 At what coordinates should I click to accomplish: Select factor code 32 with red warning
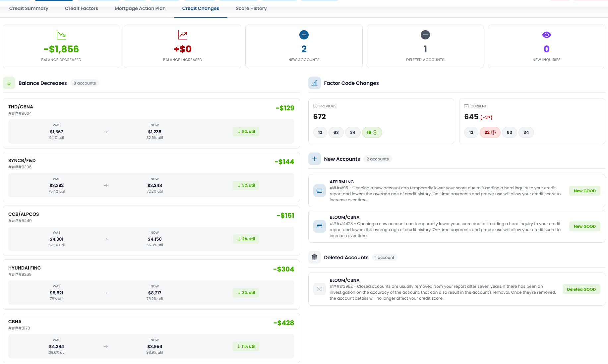490,132
